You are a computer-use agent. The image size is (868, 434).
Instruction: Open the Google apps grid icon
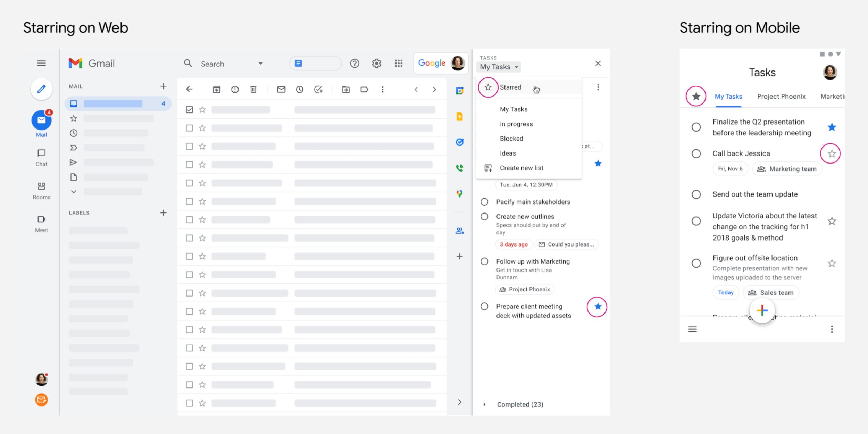399,64
